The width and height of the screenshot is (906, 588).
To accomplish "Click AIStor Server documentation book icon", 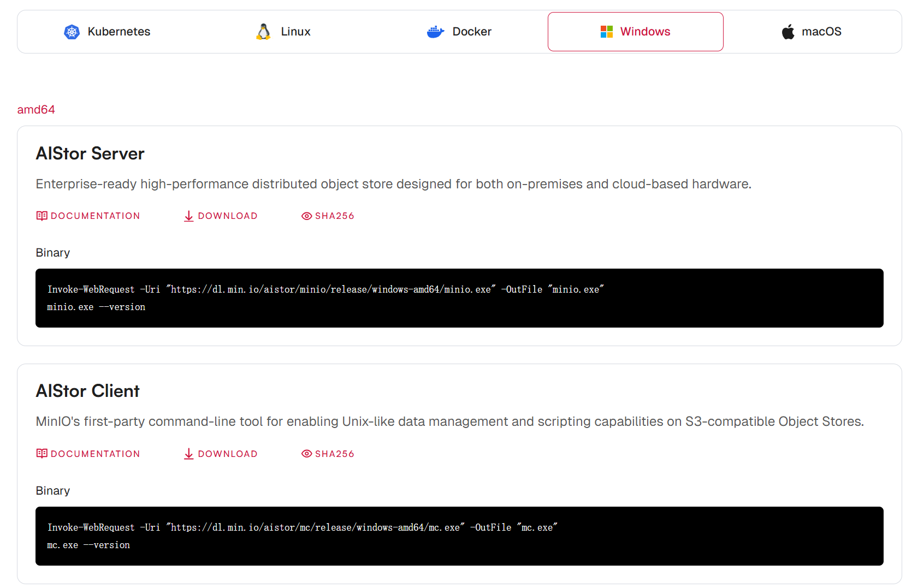I will (42, 216).
